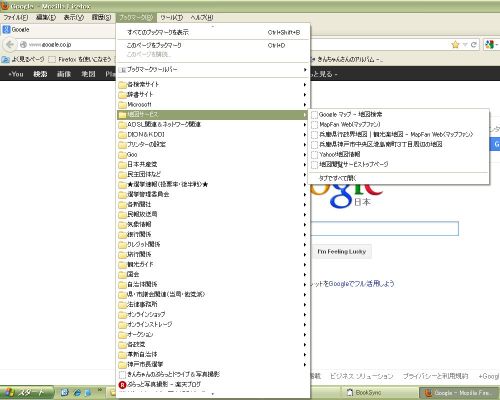Click page icon of Google マップ bookmark
The width and height of the screenshot is (500, 400).
(x=314, y=115)
